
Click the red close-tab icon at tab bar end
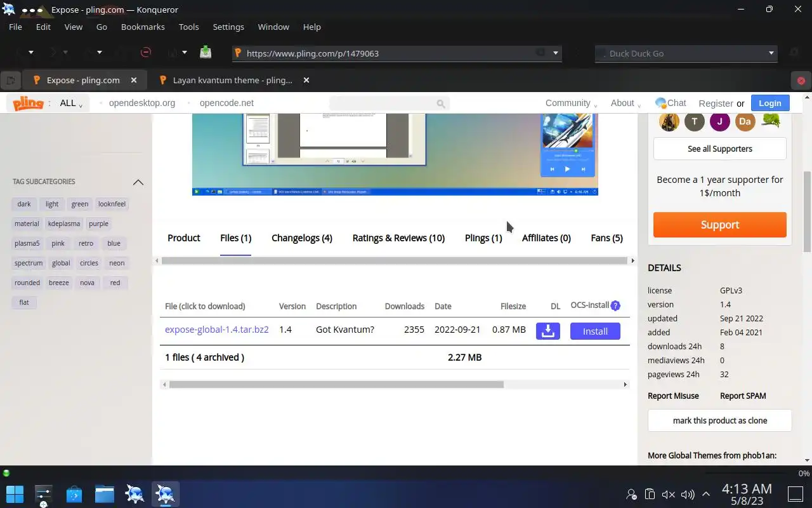[x=801, y=81]
